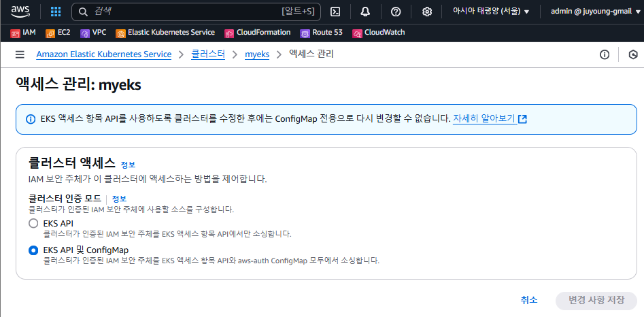Open the hexagon panel icon at right
The width and height of the screenshot is (644, 317).
click(633, 54)
